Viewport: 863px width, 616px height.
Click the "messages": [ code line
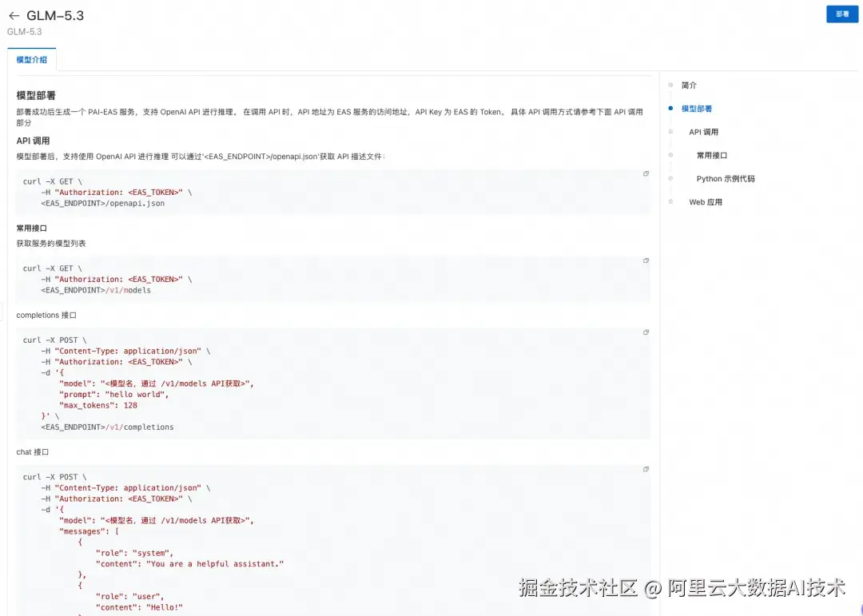click(x=89, y=531)
